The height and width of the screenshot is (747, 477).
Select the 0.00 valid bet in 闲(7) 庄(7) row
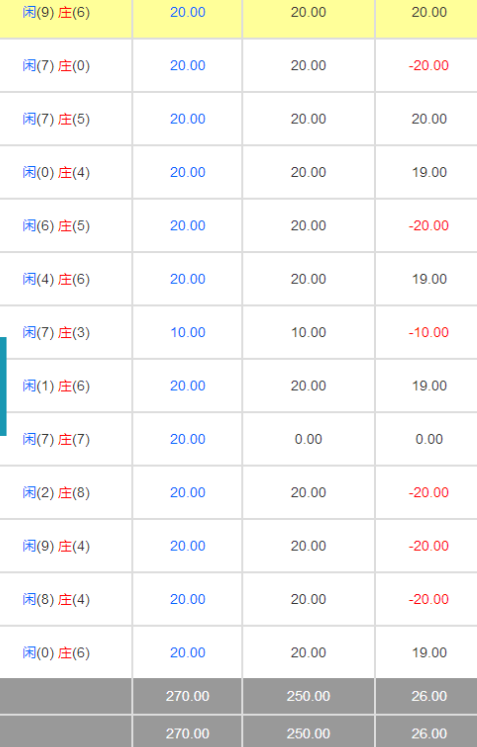point(308,439)
